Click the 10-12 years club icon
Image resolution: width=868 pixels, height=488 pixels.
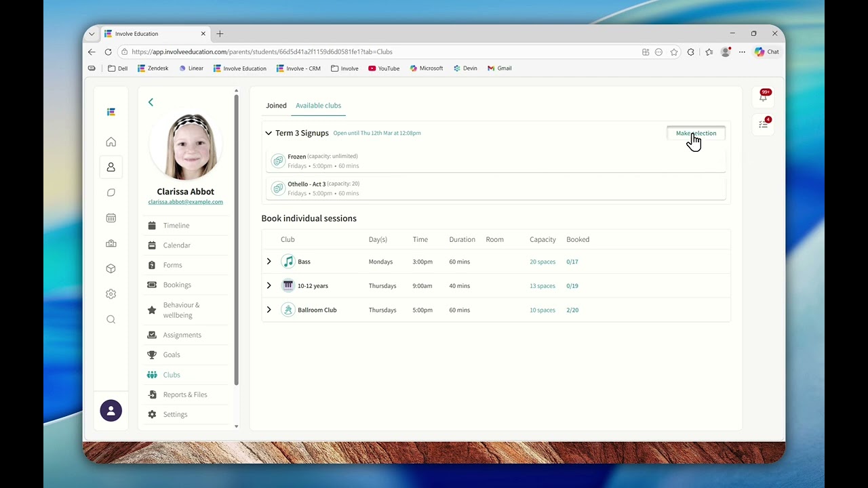[x=288, y=285]
